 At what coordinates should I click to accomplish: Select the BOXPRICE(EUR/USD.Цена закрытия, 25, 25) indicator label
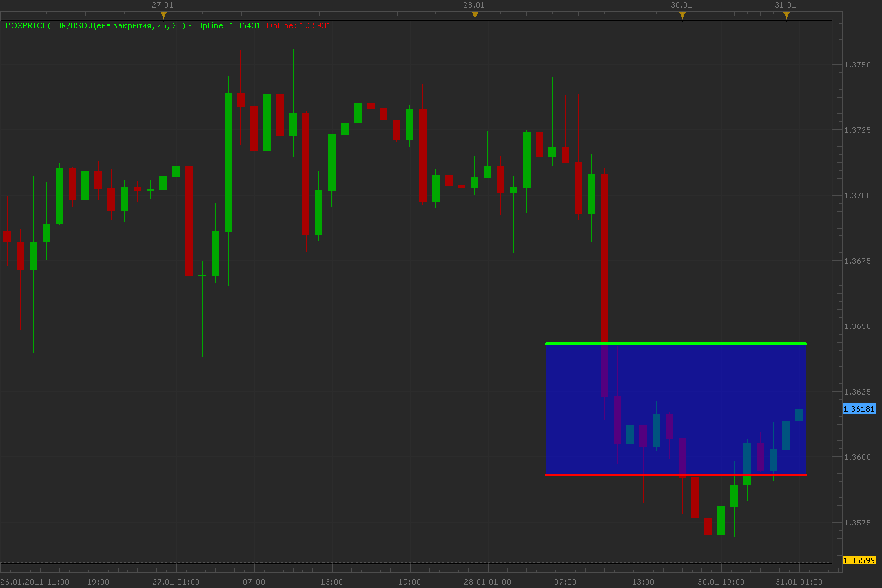(x=95, y=25)
